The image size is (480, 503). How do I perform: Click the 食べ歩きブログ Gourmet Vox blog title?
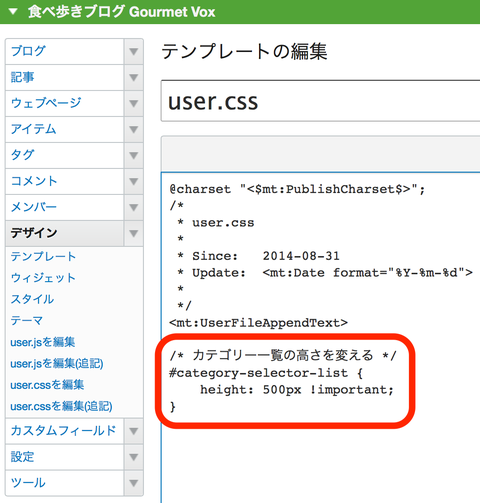[122, 12]
